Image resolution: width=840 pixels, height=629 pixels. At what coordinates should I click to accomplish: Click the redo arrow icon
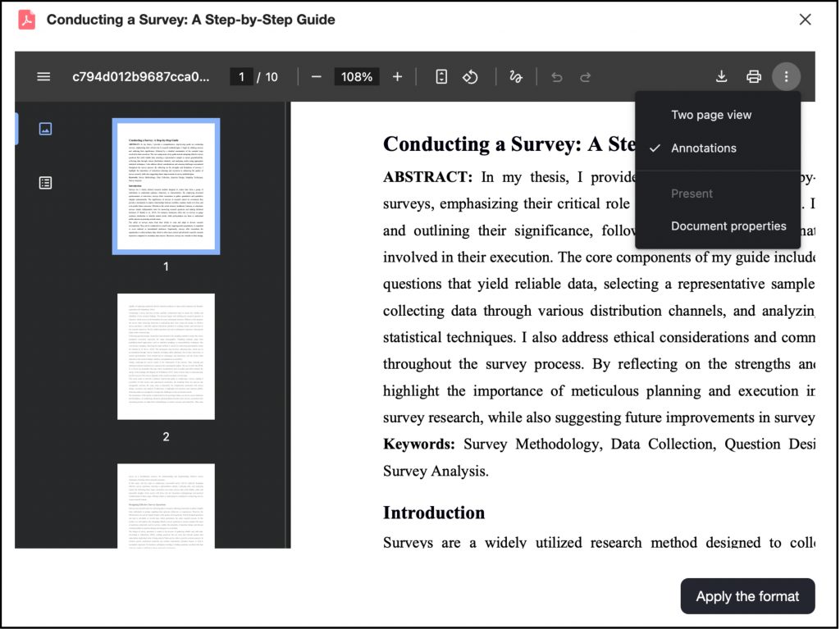585,76
